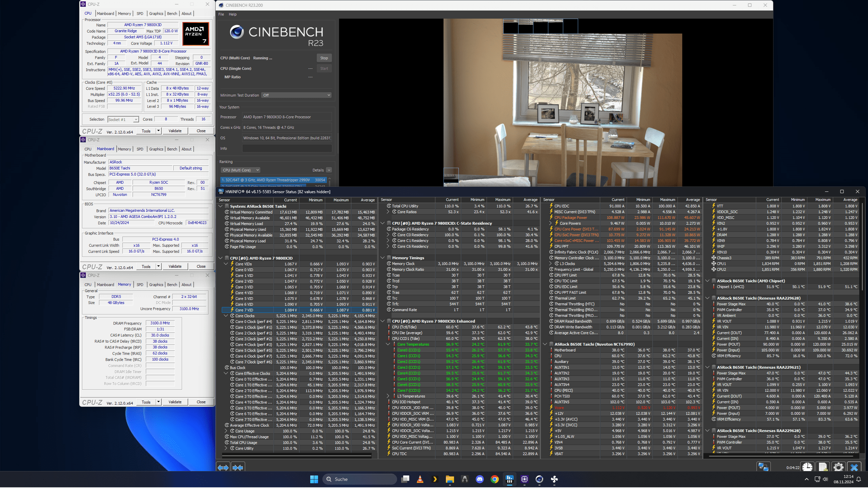868x488 pixels.
Task: Expand the Core Ratios sensor group
Action: point(388,212)
